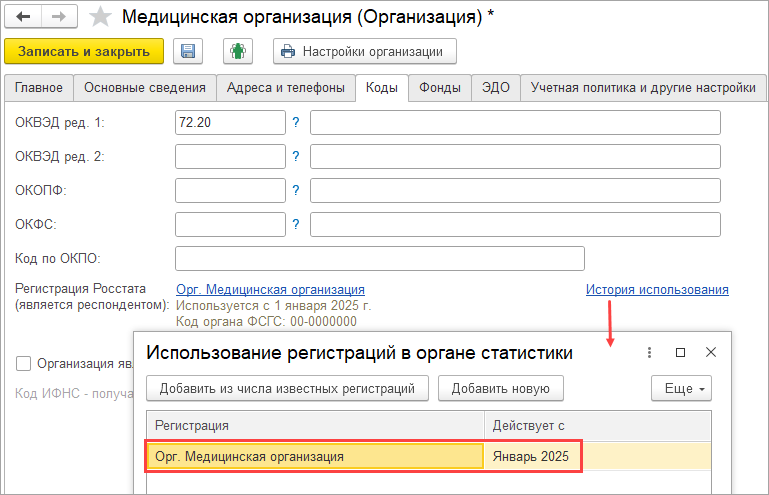This screenshot has height=495, width=769.
Task: Select the Коды tab
Action: [x=382, y=88]
